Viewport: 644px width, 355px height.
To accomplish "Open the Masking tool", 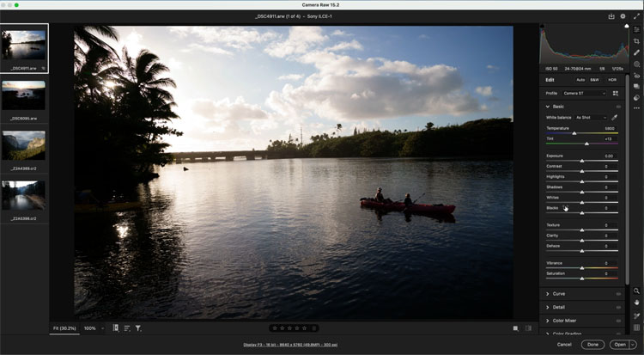I will [x=636, y=64].
